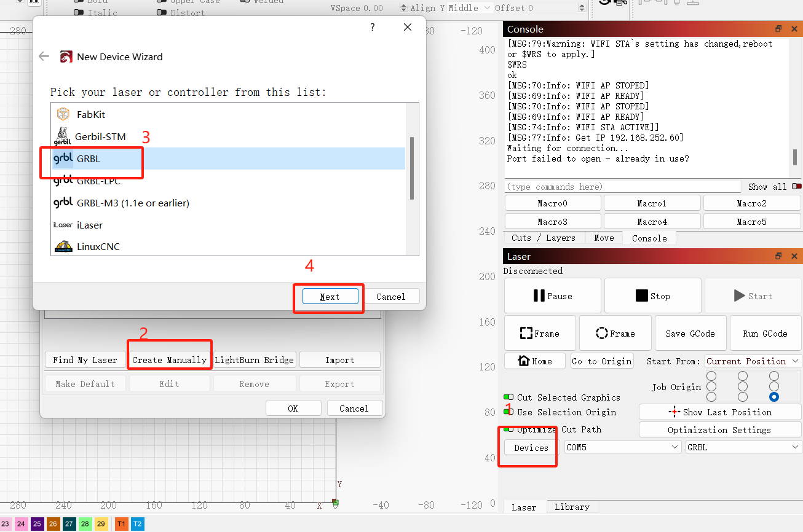Viewport: 803px width, 532px height.
Task: Switch to the Console tab
Action: [x=649, y=238]
